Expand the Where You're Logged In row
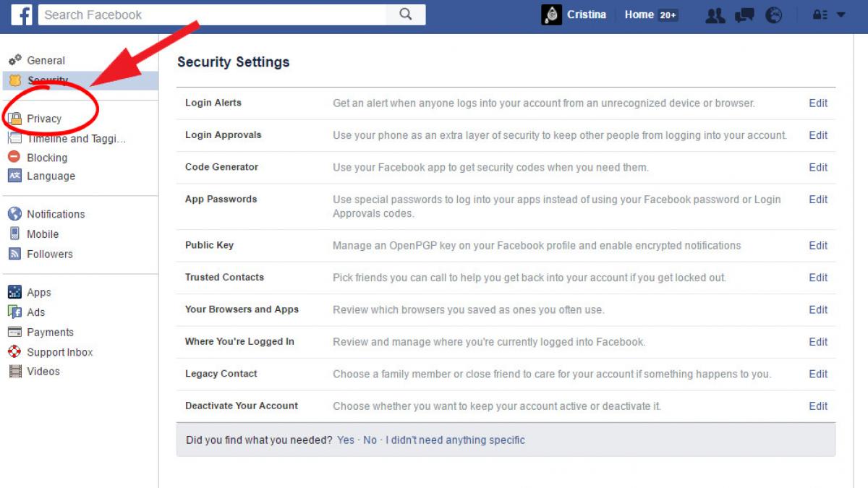This screenshot has width=868, height=488. pyautogui.click(x=239, y=342)
